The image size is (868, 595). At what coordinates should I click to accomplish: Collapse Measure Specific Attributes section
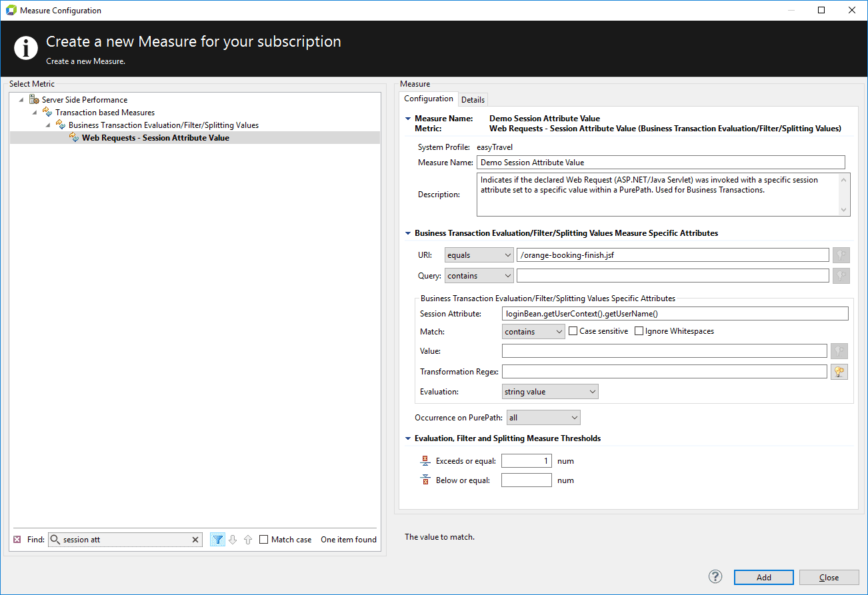(408, 233)
